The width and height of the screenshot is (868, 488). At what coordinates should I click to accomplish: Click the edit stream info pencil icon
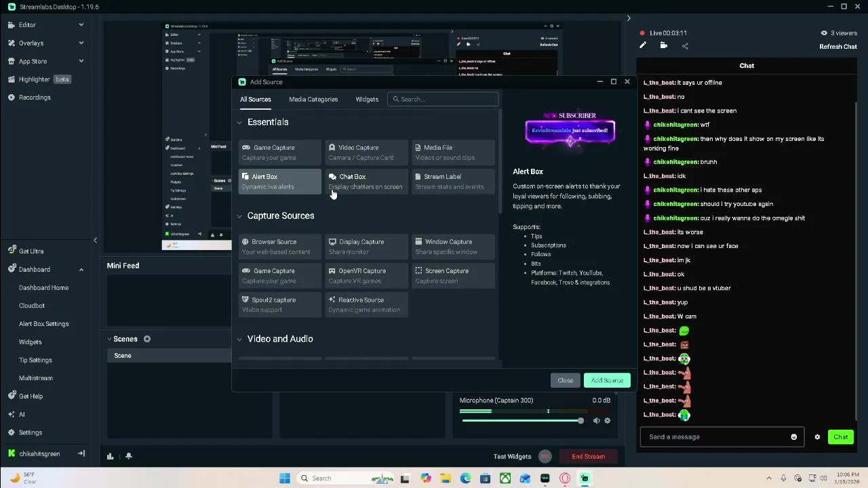tap(643, 46)
